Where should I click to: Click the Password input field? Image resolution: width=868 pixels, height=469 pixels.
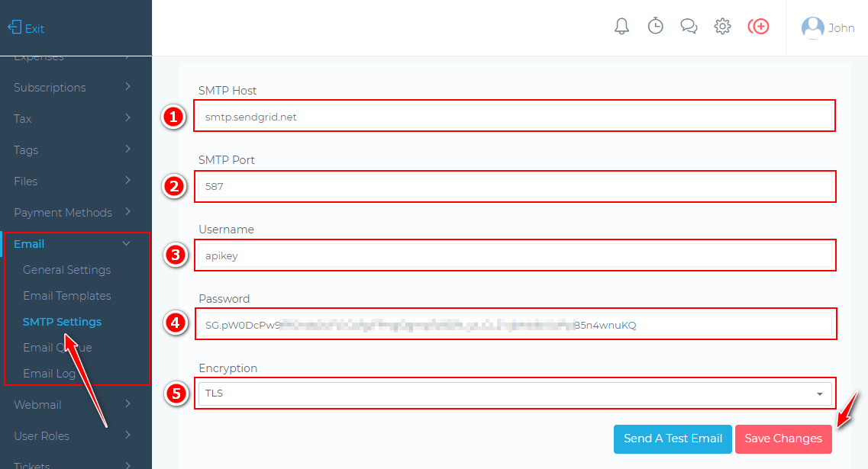click(515, 325)
